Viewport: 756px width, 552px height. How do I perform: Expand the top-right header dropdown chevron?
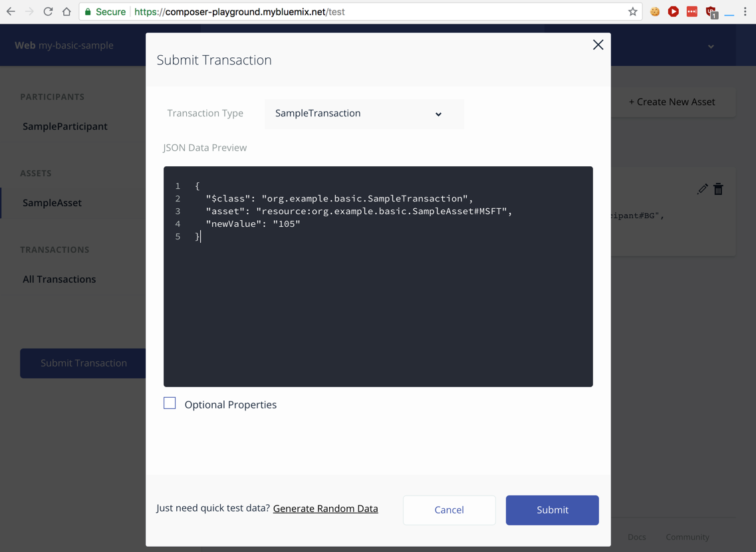(711, 47)
